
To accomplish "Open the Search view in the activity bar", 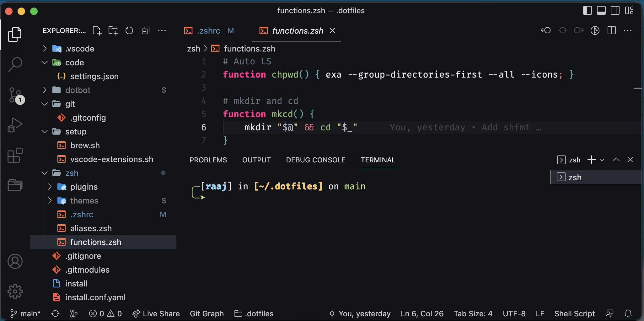I will pyautogui.click(x=15, y=64).
